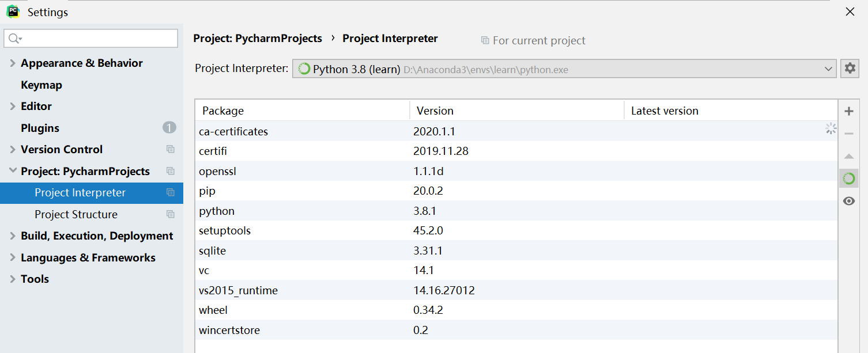Click the notification badge beside Plugins
Viewport: 868px width, 353px height.
pyautogui.click(x=169, y=128)
